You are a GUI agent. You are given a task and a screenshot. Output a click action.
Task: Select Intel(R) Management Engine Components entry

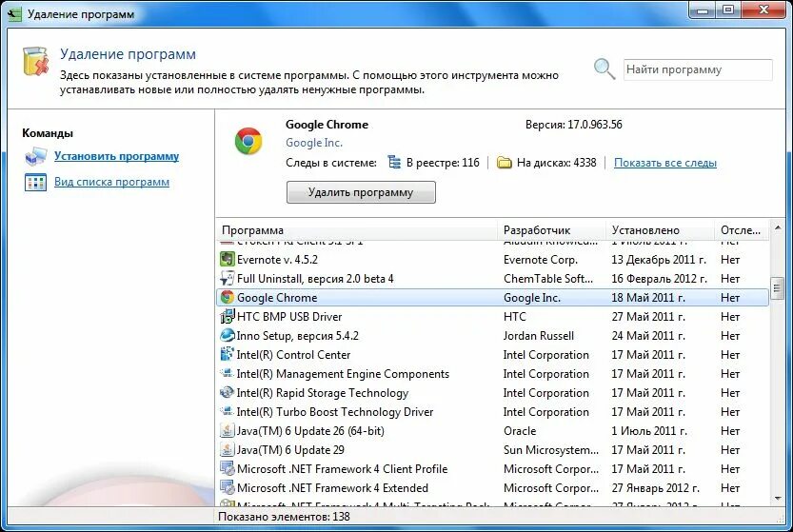(492, 374)
